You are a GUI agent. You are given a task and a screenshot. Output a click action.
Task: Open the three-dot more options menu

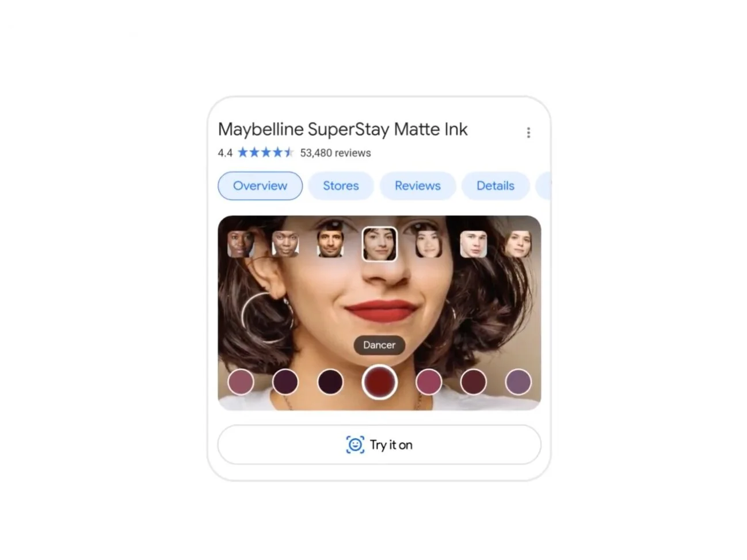tap(528, 133)
